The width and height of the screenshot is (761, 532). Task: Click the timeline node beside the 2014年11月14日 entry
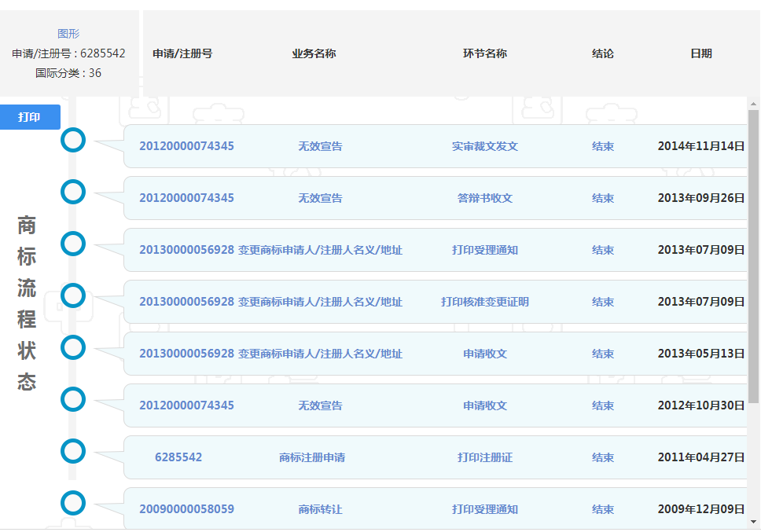tap(72, 140)
